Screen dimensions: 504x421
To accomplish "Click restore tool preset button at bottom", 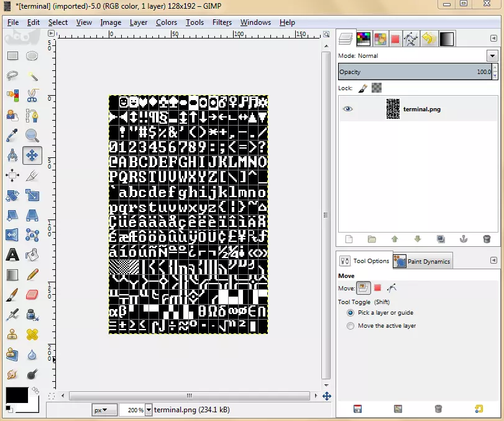I will (398, 409).
